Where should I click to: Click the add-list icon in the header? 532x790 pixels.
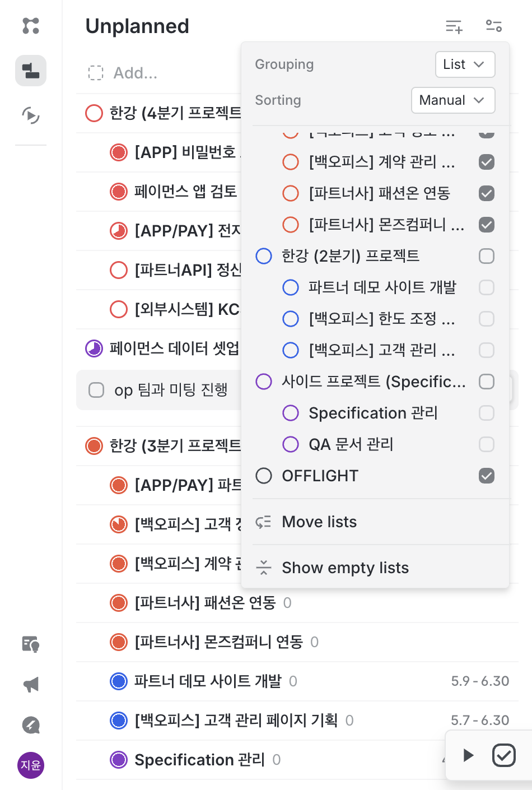coord(454,26)
